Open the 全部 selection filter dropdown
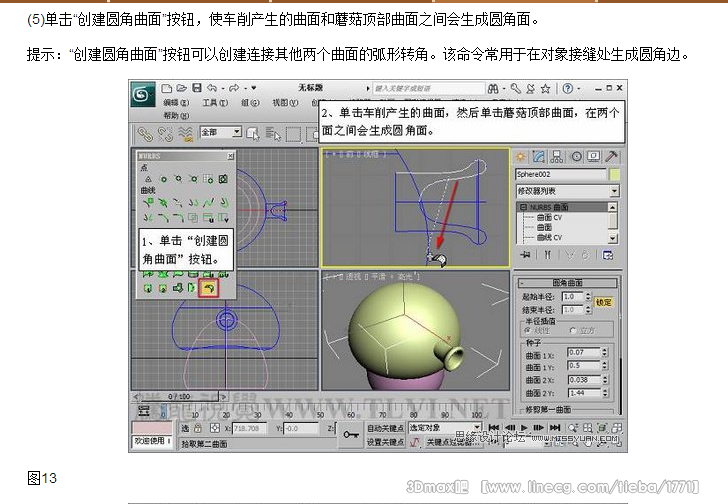This screenshot has width=728, height=504. [x=221, y=132]
